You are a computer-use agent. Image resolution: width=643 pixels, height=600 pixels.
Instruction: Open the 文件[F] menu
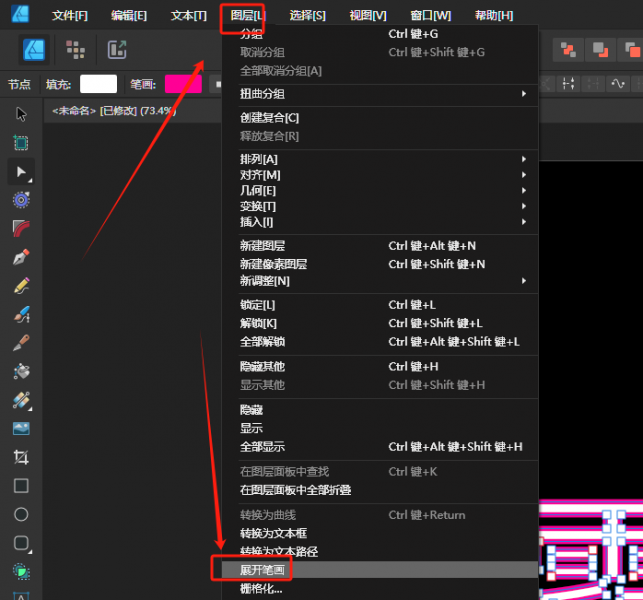coord(70,16)
